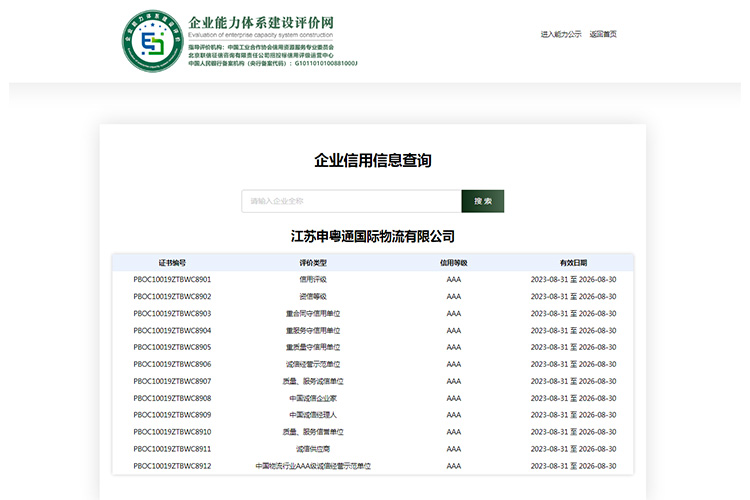Click the AAA rating in row PBOC10019ZTBWC8901
The image size is (750, 500).
453,279
